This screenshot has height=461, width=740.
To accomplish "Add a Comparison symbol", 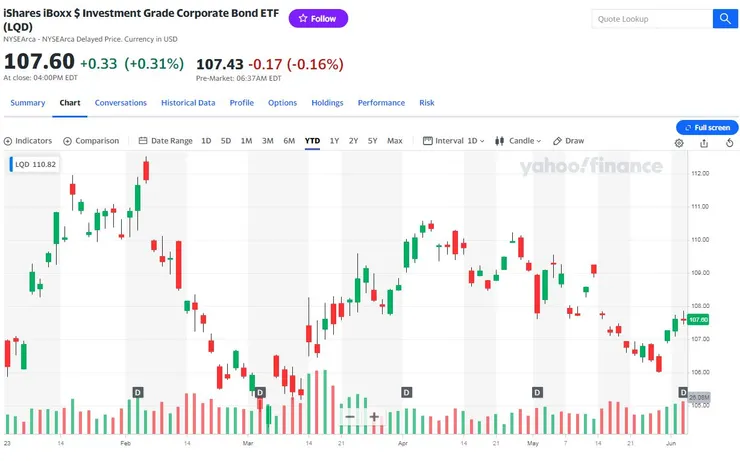I will 91,141.
